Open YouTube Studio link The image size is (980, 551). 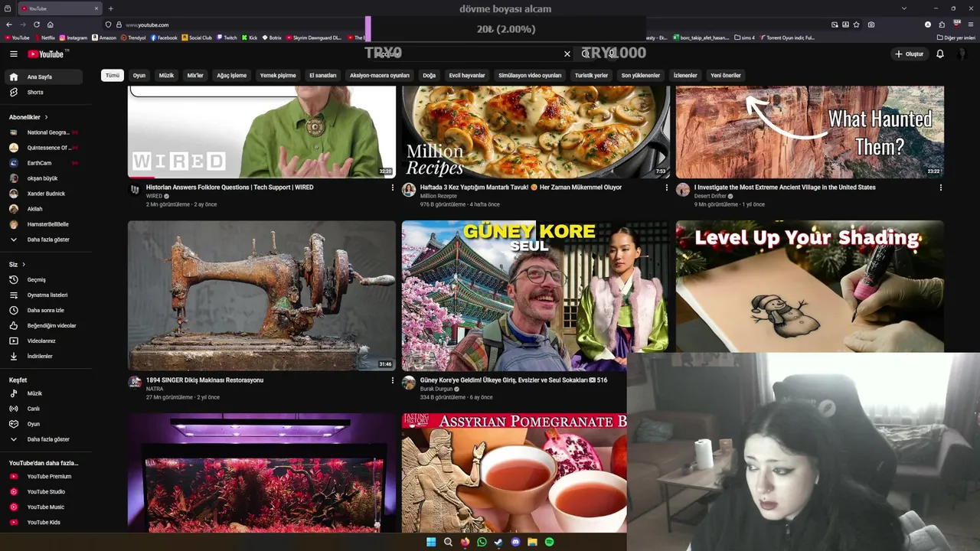[42, 491]
